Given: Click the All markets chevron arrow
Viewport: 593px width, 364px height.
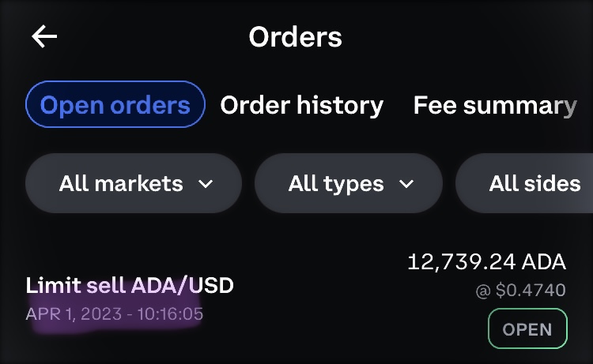Looking at the screenshot, I should 206,184.
